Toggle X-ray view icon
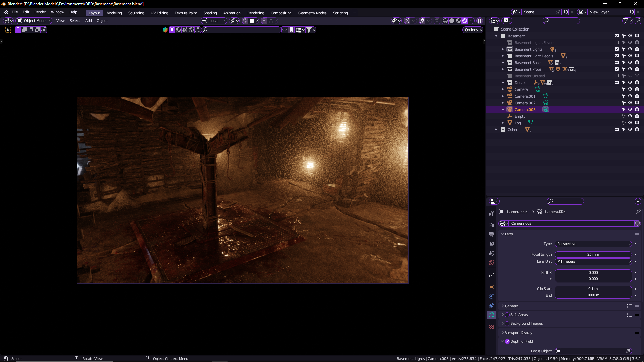This screenshot has width=644, height=362. click(x=437, y=21)
